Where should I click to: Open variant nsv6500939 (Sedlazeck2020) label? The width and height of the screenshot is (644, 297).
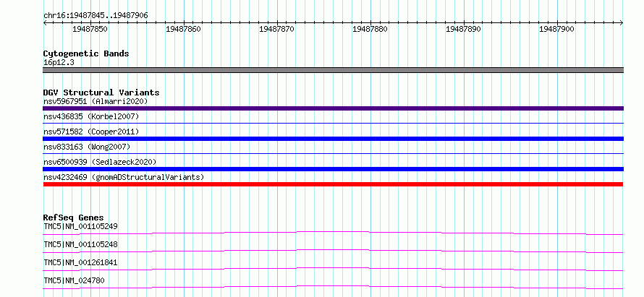(x=100, y=162)
